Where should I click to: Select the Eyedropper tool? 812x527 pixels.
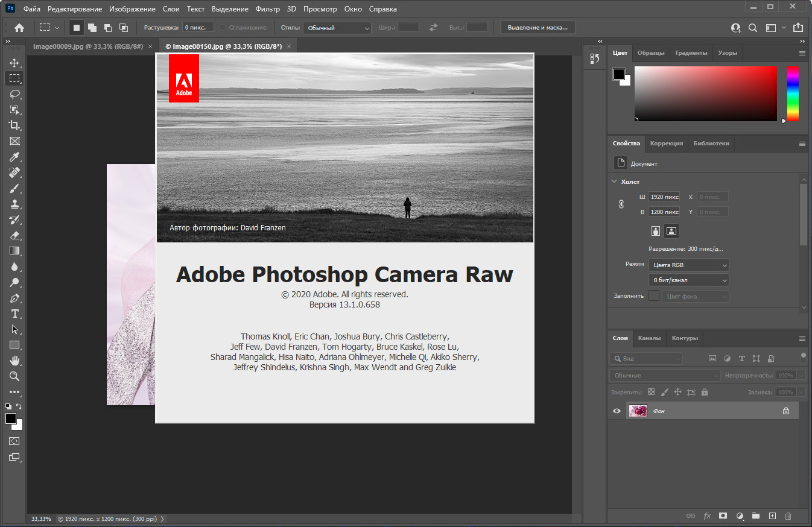[14, 157]
